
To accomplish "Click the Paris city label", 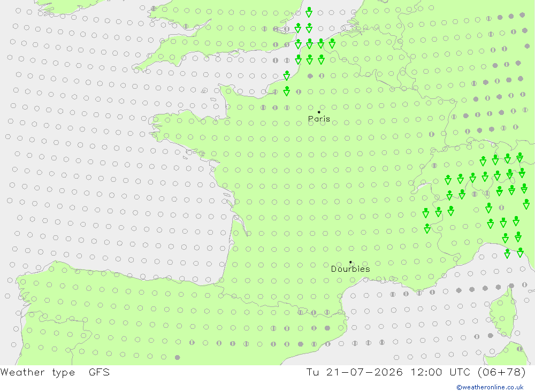I will coord(319,119).
